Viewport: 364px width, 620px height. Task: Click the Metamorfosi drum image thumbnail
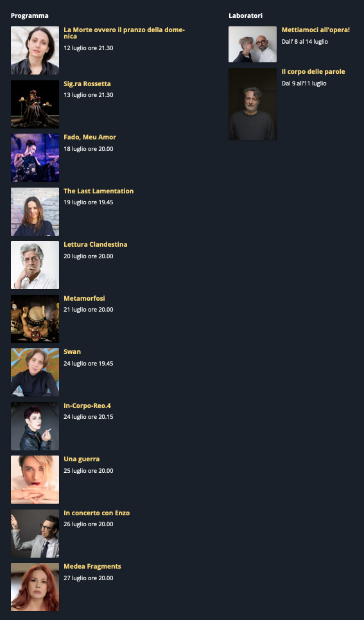[35, 319]
